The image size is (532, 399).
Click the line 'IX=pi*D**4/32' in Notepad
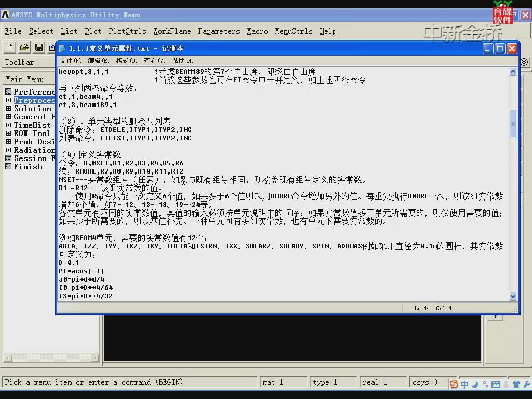(86, 296)
